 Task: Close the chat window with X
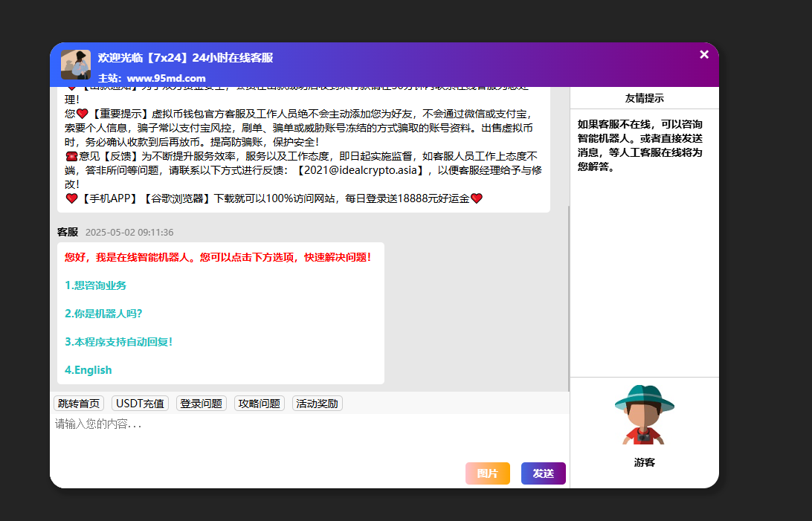704,54
